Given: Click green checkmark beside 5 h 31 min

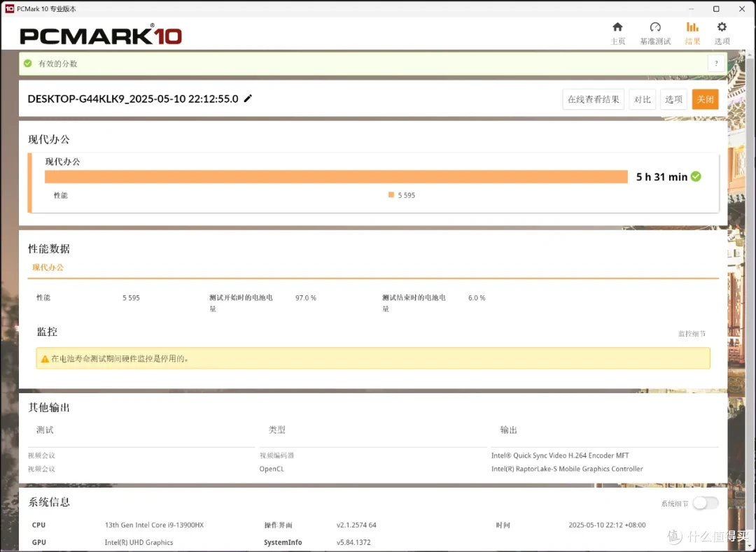Looking at the screenshot, I should (696, 177).
